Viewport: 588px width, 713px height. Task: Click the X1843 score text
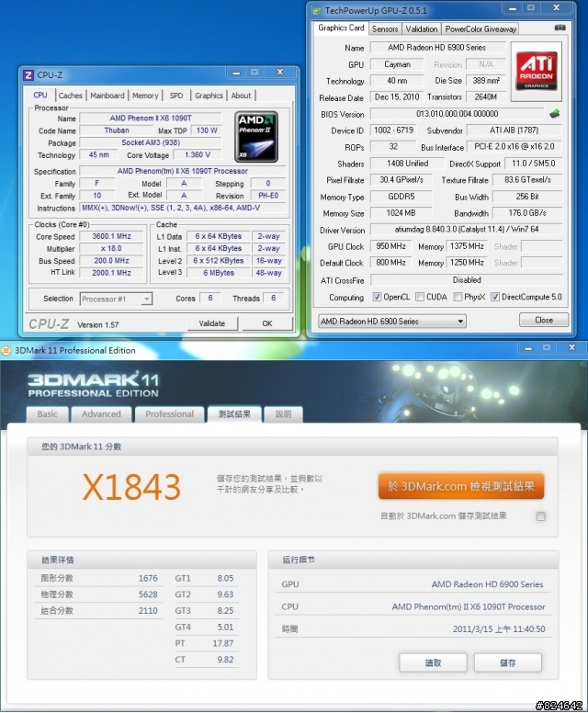coord(131,487)
